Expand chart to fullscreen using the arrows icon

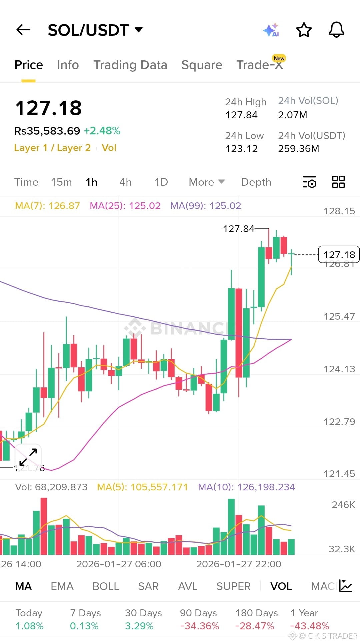point(28,457)
